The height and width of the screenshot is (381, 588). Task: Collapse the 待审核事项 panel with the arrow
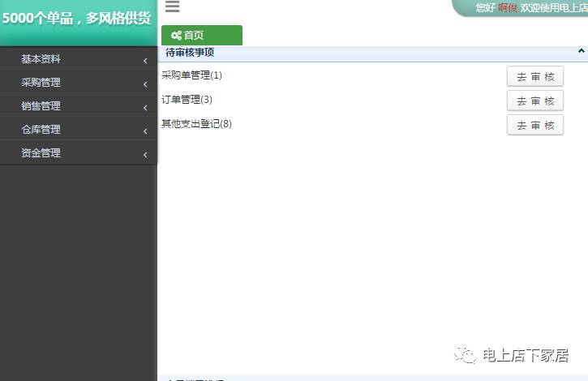tap(581, 51)
